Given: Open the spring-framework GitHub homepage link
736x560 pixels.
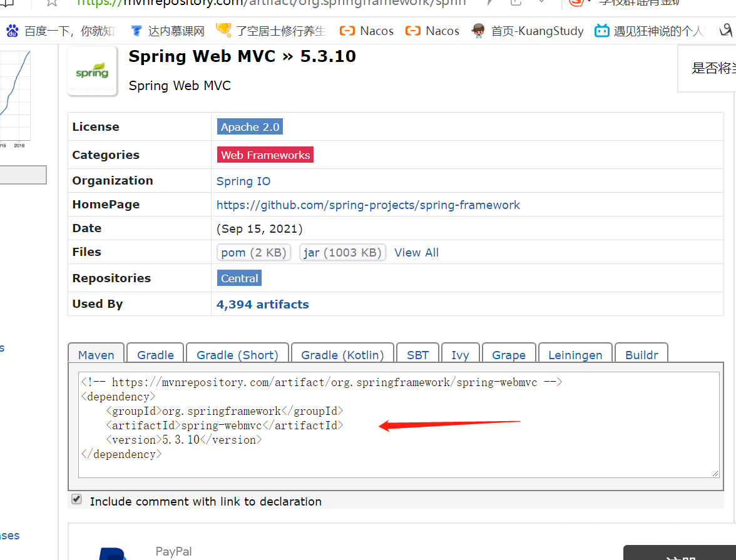Looking at the screenshot, I should tap(368, 205).
